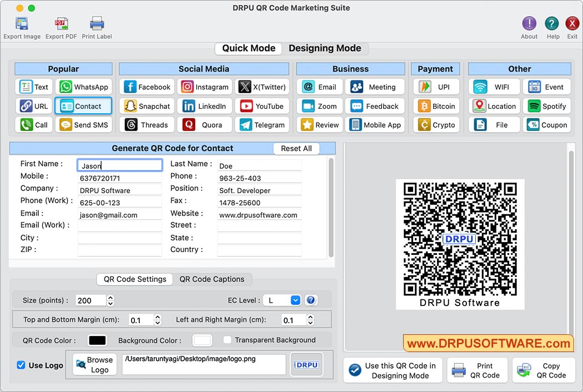Change the QR Code Color swatch
This screenshot has width=583, height=392.
click(x=97, y=340)
